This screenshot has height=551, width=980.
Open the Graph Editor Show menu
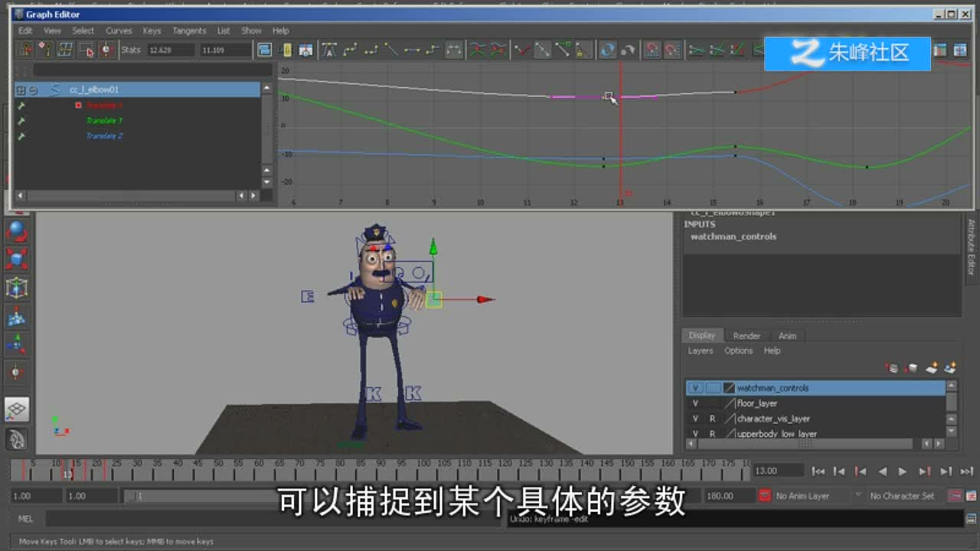click(x=251, y=31)
